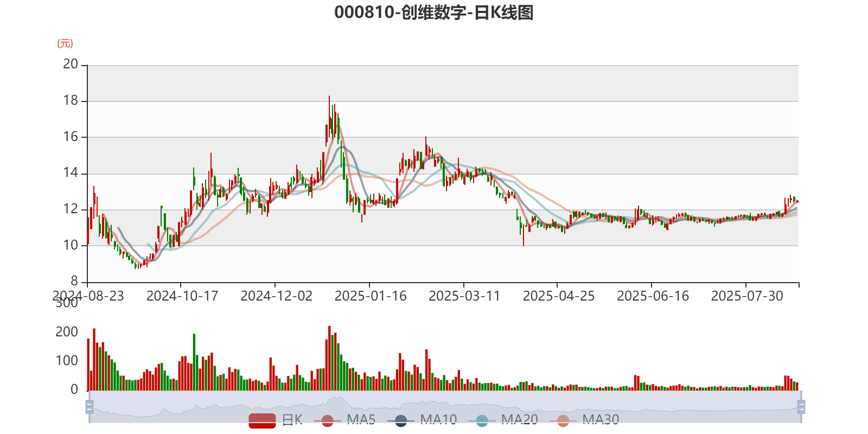Screen dimensions: 868x434
Task: Click the tallest volume bar in early January 2025
Action: (329, 358)
